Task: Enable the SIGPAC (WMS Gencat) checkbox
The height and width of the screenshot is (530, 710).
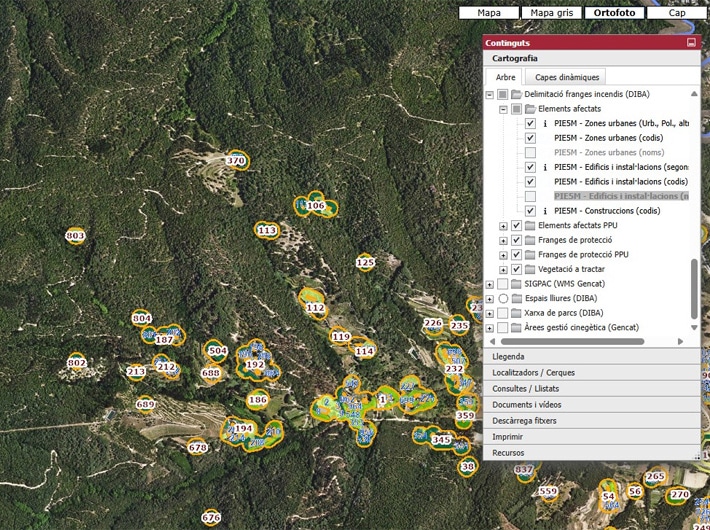Action: tap(502, 284)
